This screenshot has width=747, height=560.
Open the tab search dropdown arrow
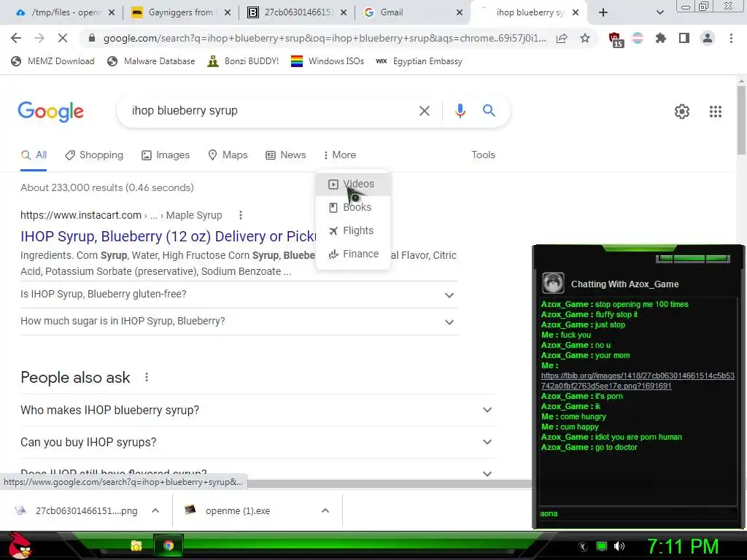pyautogui.click(x=659, y=12)
